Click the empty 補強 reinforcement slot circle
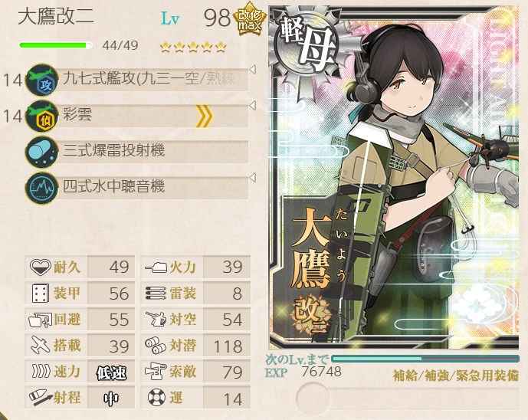528x420 pixels. pos(313,398)
